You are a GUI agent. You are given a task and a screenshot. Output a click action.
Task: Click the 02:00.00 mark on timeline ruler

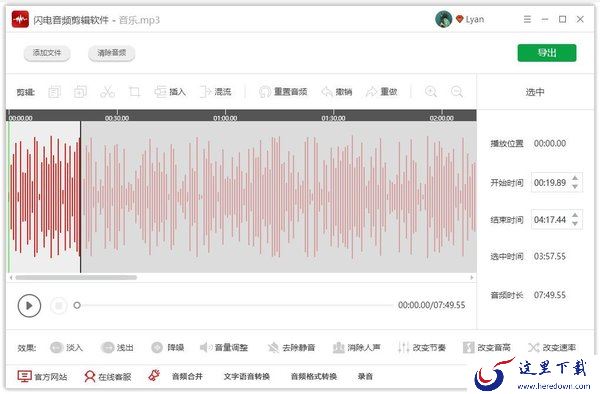click(x=442, y=118)
